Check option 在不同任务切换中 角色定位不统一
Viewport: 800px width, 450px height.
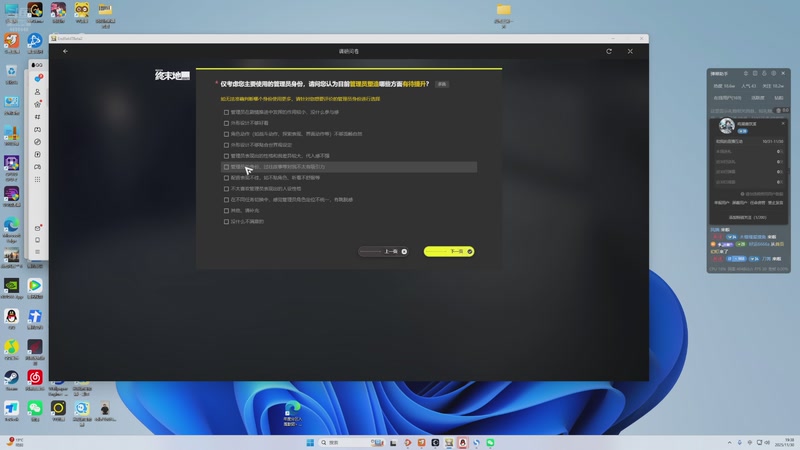pos(226,200)
